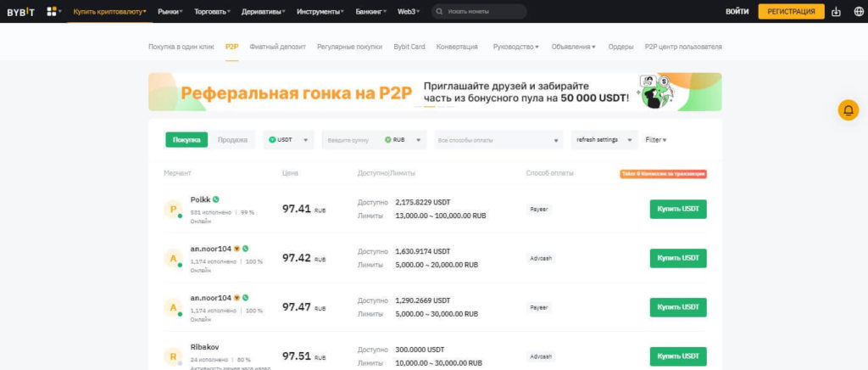Open the download app icon
The image size is (868, 370).
pos(837,12)
